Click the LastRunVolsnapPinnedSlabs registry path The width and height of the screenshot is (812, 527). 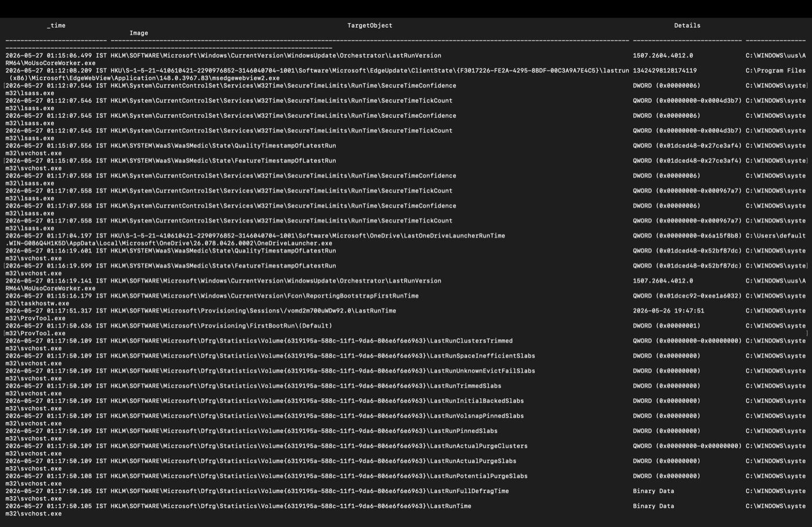[x=317, y=417]
